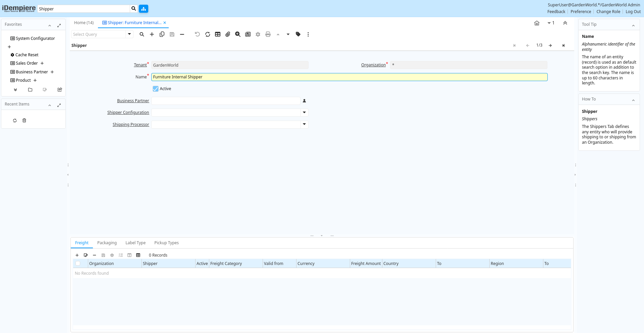Screen dimensions: 644x333
Task: Click the Refresh icon in main toolbar
Action: [x=208, y=34]
